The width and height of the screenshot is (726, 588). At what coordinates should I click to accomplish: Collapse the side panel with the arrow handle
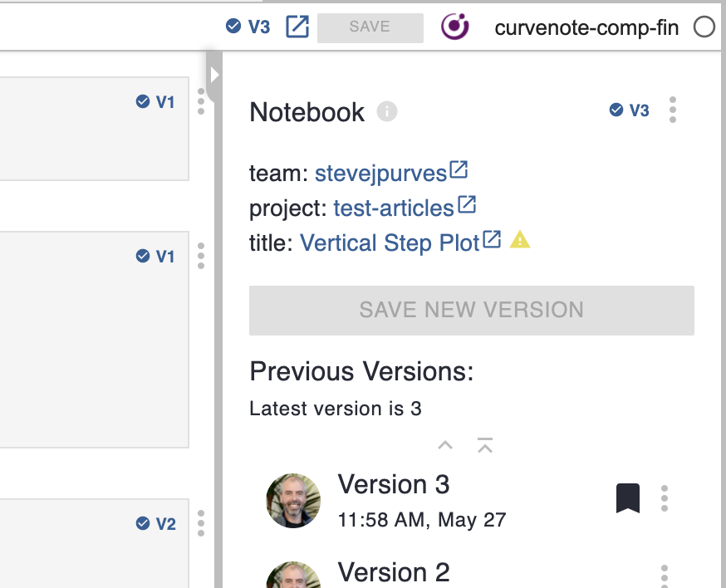coord(213,75)
